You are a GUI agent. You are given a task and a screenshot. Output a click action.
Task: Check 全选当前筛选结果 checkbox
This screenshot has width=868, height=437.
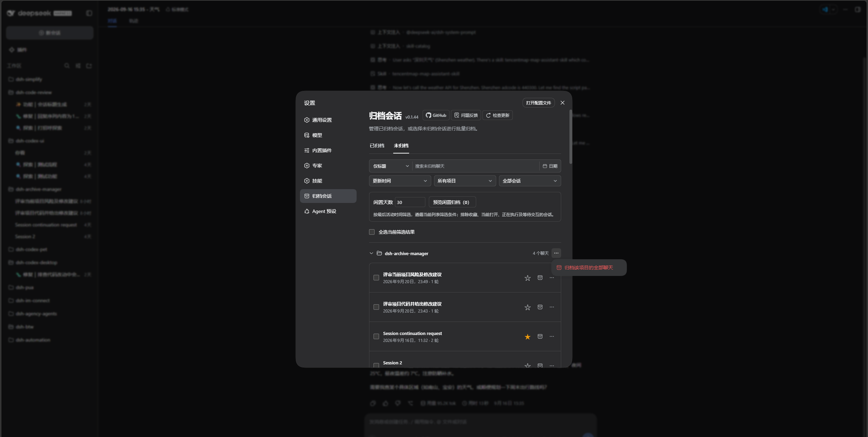click(372, 232)
